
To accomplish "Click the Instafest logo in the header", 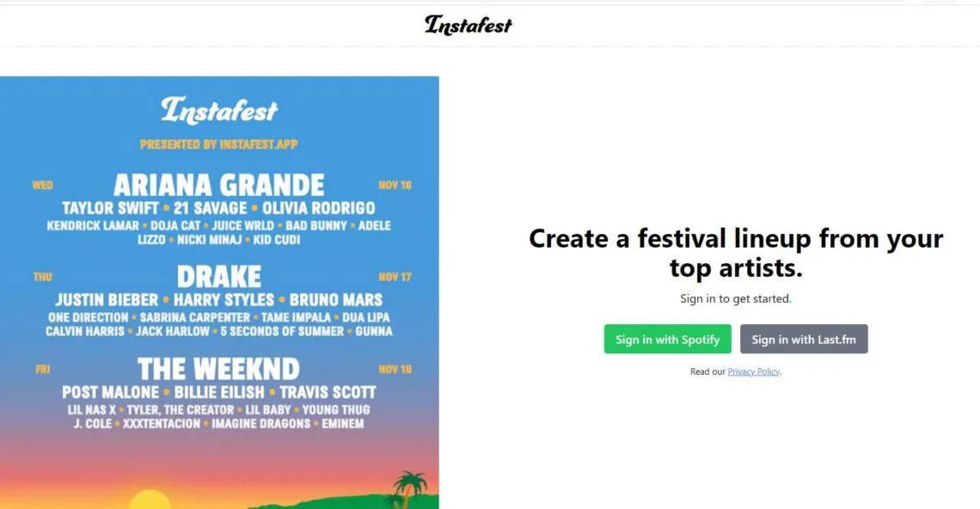I will pyautogui.click(x=467, y=25).
